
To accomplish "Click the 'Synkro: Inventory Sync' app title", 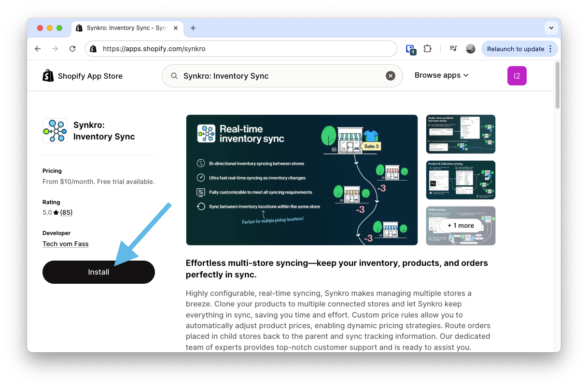I will click(x=104, y=131).
